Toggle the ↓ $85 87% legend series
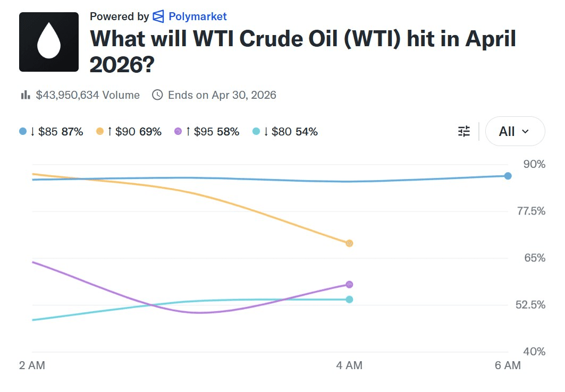Screen dimensions: 565x392 52,132
